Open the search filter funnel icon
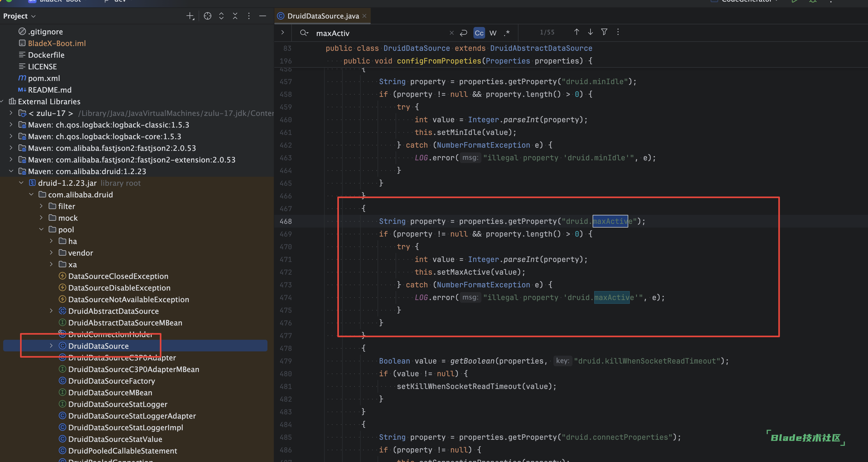The height and width of the screenshot is (462, 868). tap(604, 32)
